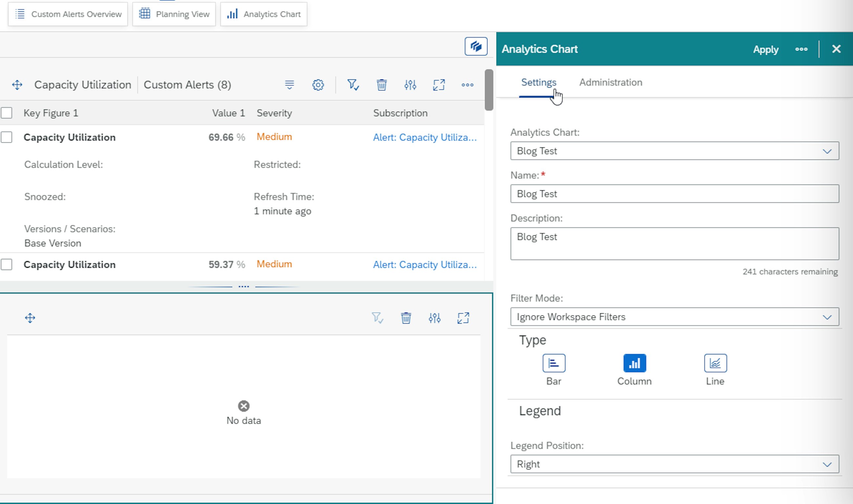Select the Line chart type

(x=715, y=363)
